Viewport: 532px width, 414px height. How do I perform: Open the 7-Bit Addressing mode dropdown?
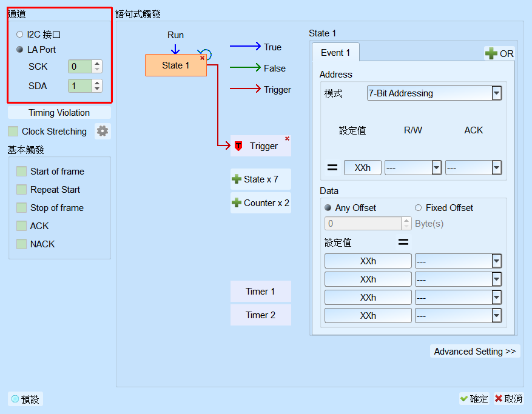click(x=434, y=93)
